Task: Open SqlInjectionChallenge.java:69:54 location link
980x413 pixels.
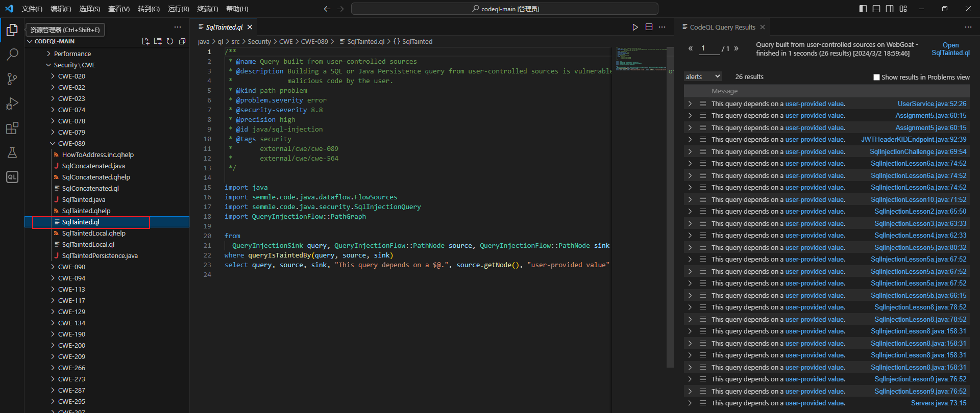Action: [x=918, y=151]
